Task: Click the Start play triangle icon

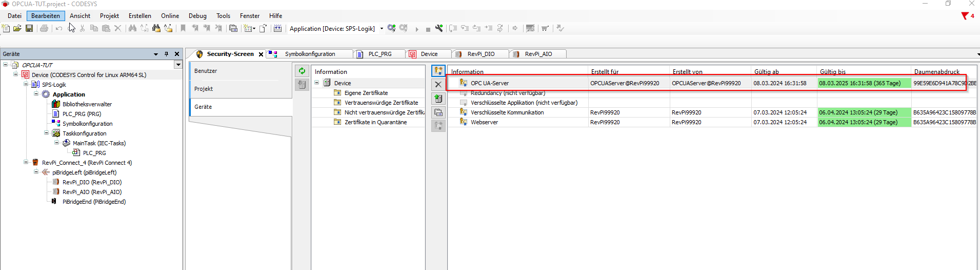Action: pos(417,29)
